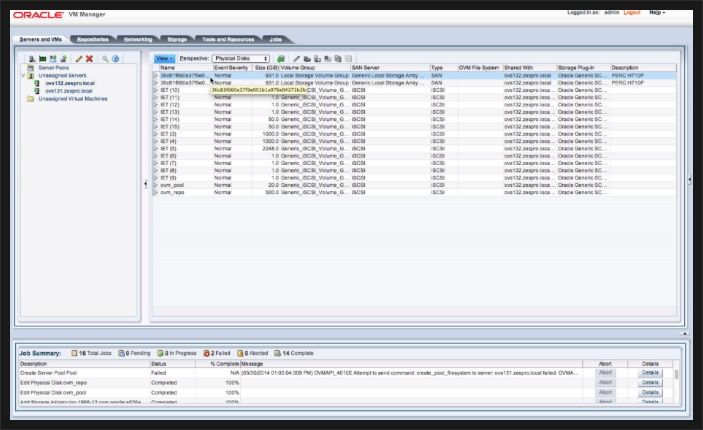703x430 pixels.
Task: Click the double-page icon in disk toolbar
Action: point(338,58)
